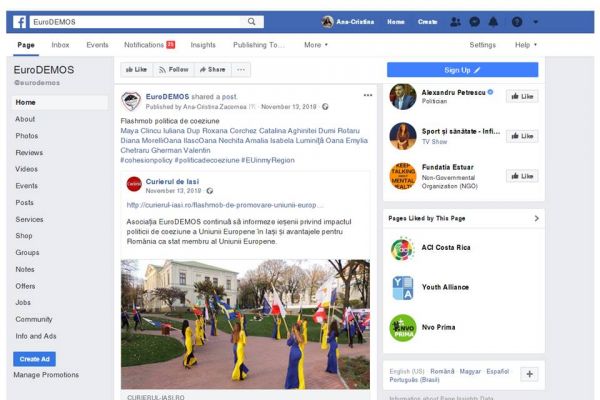This screenshot has height=400, width=600.
Task: Open Curierul de Iasi page name link
Action: click(x=172, y=182)
